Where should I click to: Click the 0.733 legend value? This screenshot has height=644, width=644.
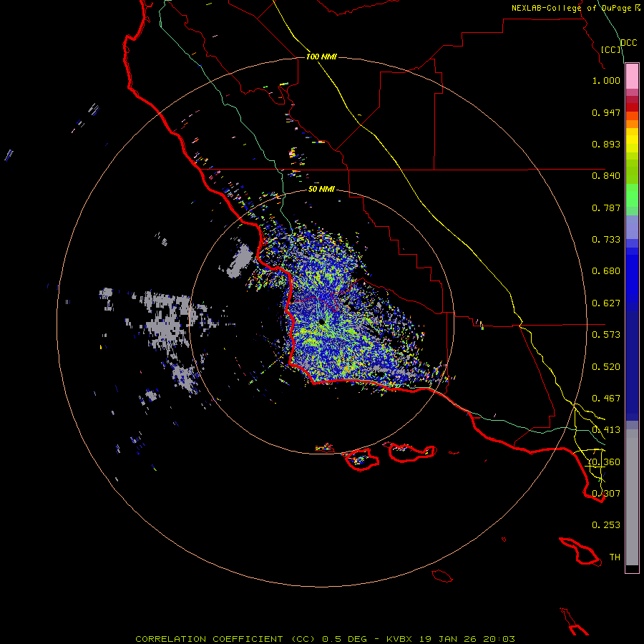click(x=606, y=240)
